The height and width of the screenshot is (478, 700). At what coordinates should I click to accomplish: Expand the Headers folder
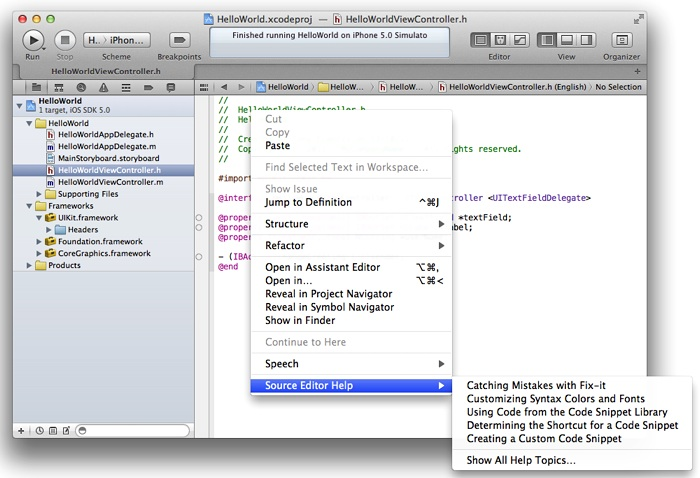pos(49,230)
